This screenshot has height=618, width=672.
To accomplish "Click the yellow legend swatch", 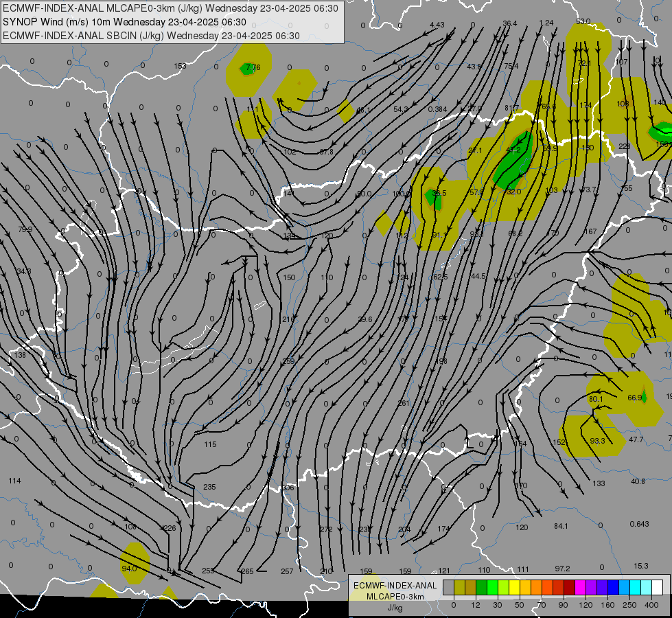I will [x=514, y=588].
